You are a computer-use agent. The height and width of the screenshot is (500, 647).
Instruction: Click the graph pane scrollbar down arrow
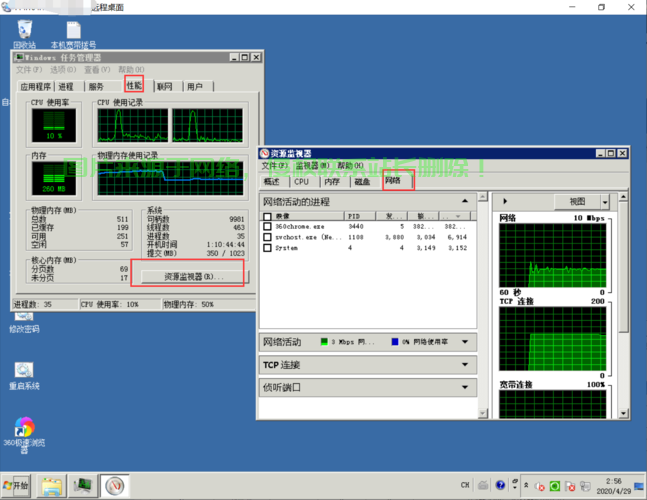(x=623, y=413)
